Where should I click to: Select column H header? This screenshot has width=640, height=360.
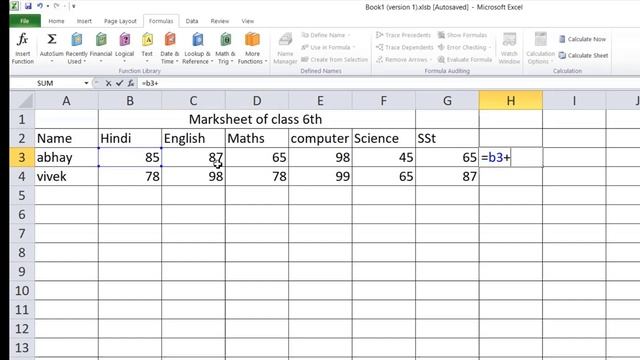click(x=511, y=100)
